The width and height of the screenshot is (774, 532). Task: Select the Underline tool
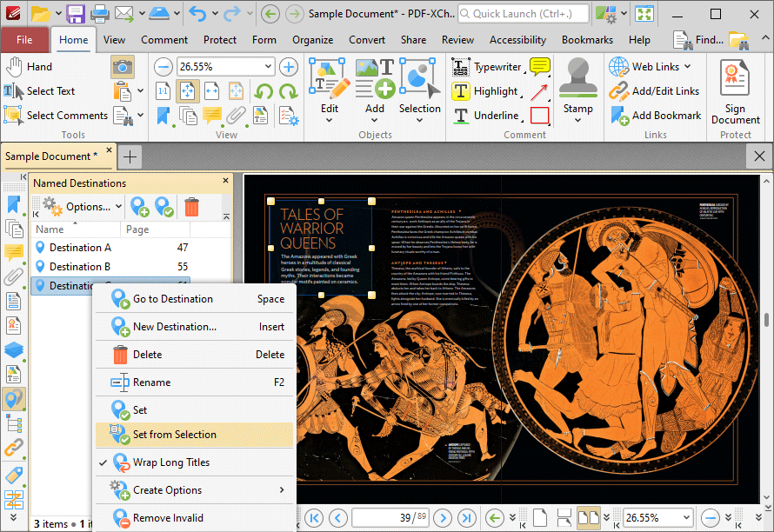pos(486,116)
